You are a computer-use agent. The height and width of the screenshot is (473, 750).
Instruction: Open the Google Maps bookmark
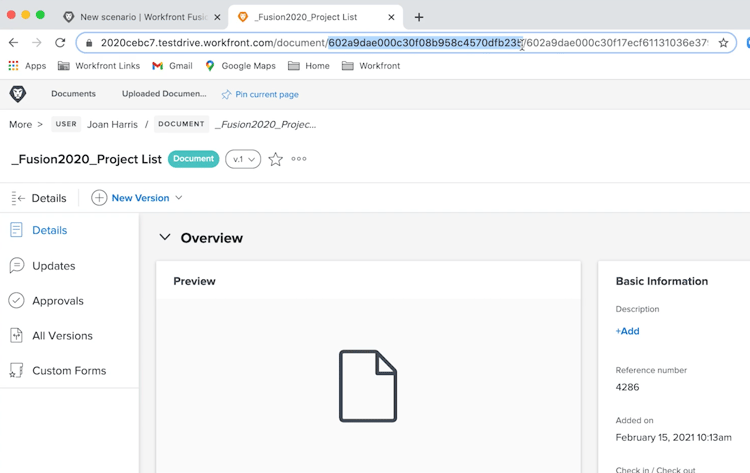241,66
